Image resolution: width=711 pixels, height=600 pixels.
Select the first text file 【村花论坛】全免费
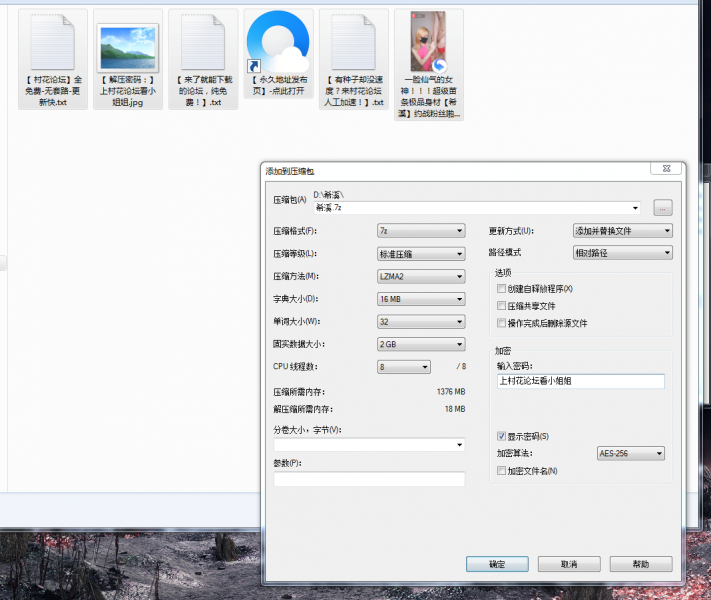coord(52,45)
